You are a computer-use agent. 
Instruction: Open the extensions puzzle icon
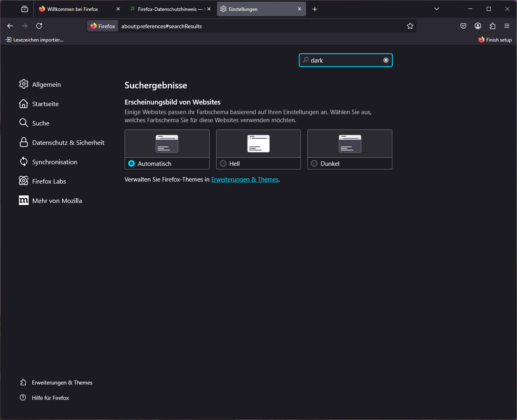[x=492, y=26]
